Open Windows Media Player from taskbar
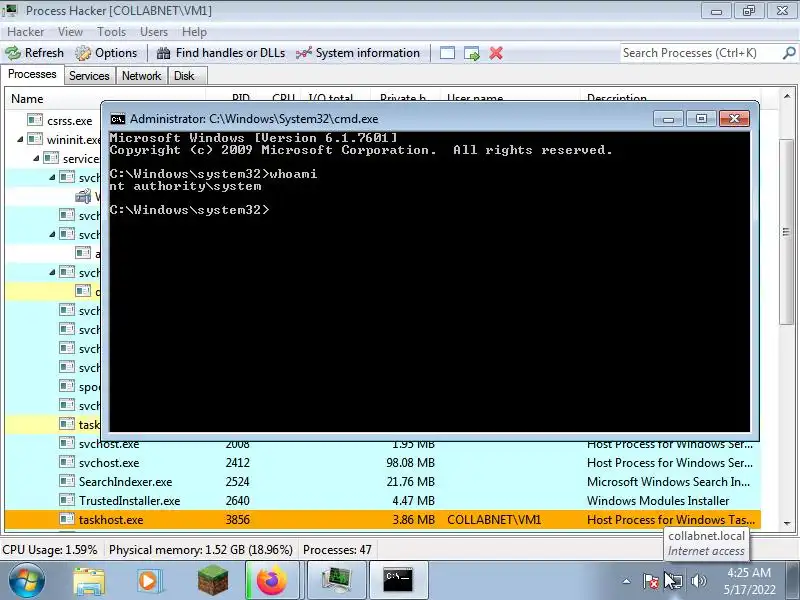Viewport: 800px width, 600px height. coord(149,581)
